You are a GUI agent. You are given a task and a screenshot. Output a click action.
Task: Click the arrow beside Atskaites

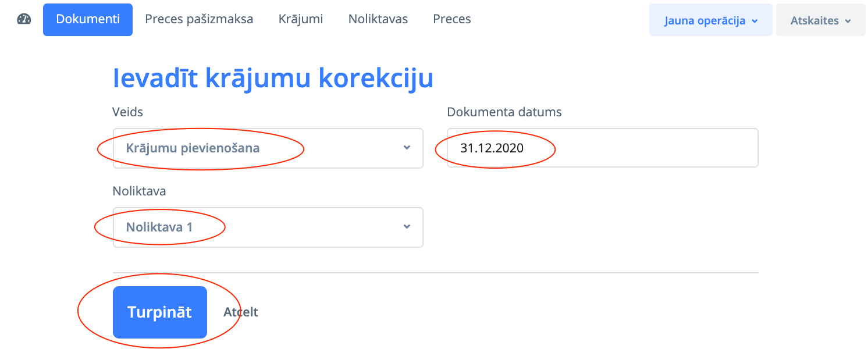click(x=848, y=21)
